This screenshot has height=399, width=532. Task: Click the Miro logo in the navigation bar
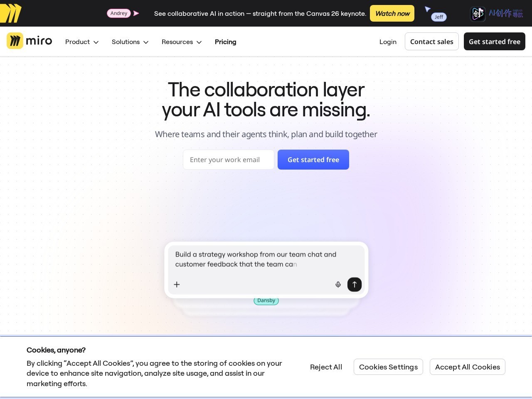click(x=30, y=41)
